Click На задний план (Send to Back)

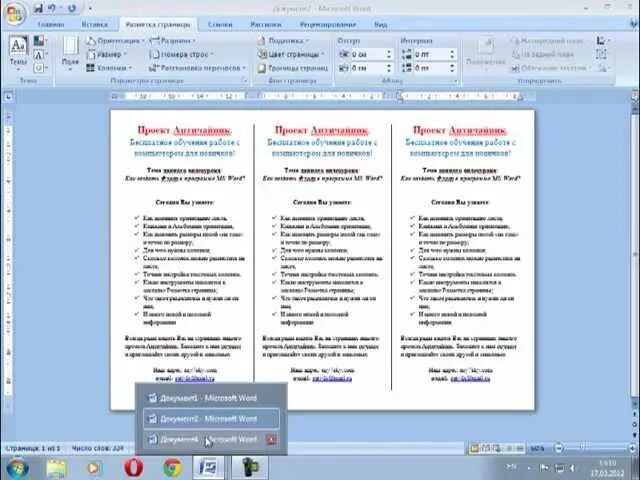543,54
